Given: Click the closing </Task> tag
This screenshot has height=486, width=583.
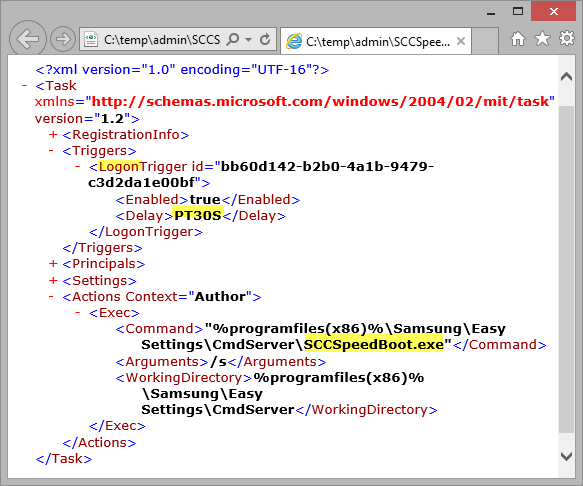Looking at the screenshot, I should 64,458.
